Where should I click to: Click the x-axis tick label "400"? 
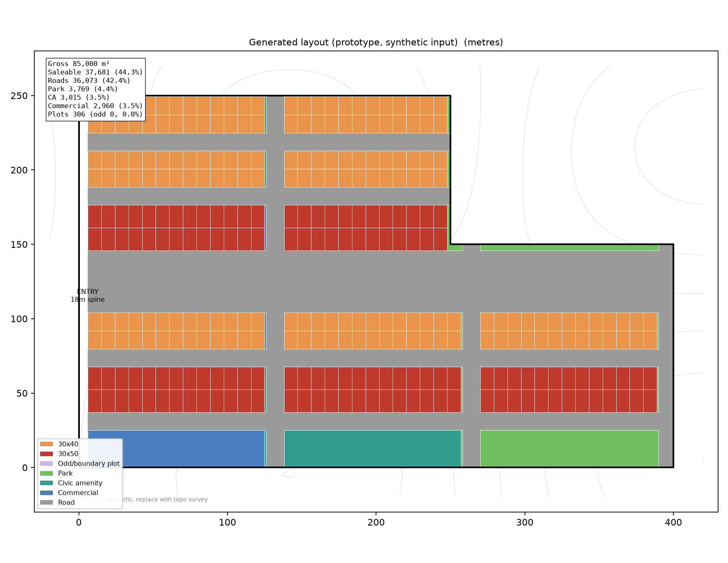pyautogui.click(x=673, y=522)
